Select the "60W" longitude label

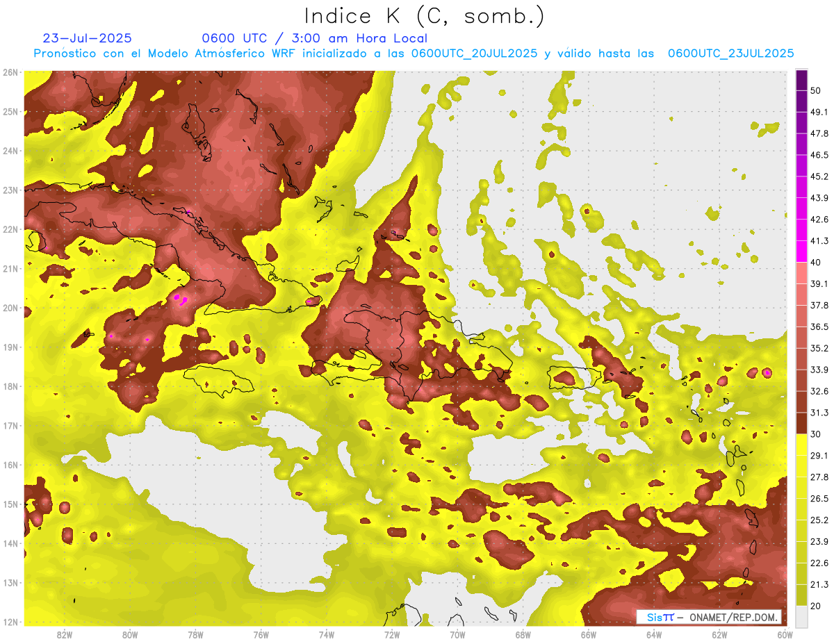(785, 634)
